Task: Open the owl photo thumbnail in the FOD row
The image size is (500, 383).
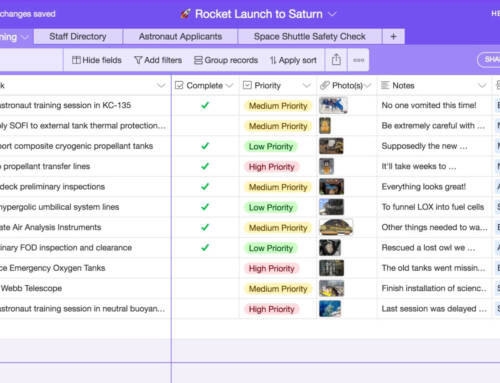Action: point(330,248)
